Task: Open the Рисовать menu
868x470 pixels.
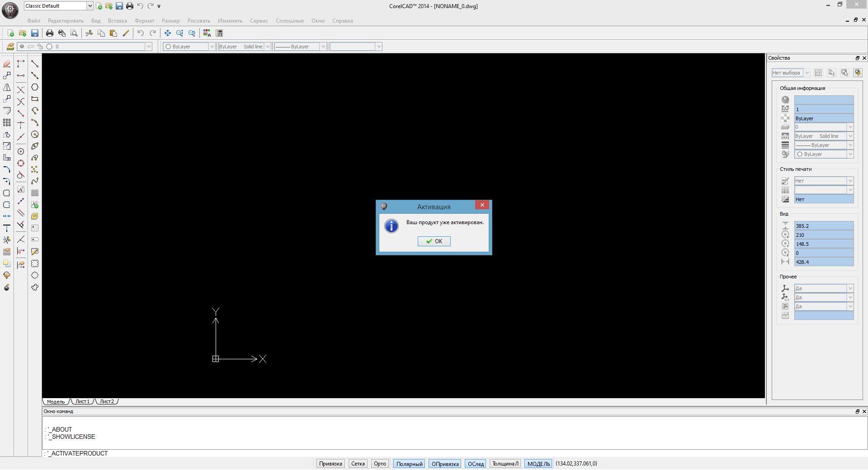Action: [x=199, y=21]
